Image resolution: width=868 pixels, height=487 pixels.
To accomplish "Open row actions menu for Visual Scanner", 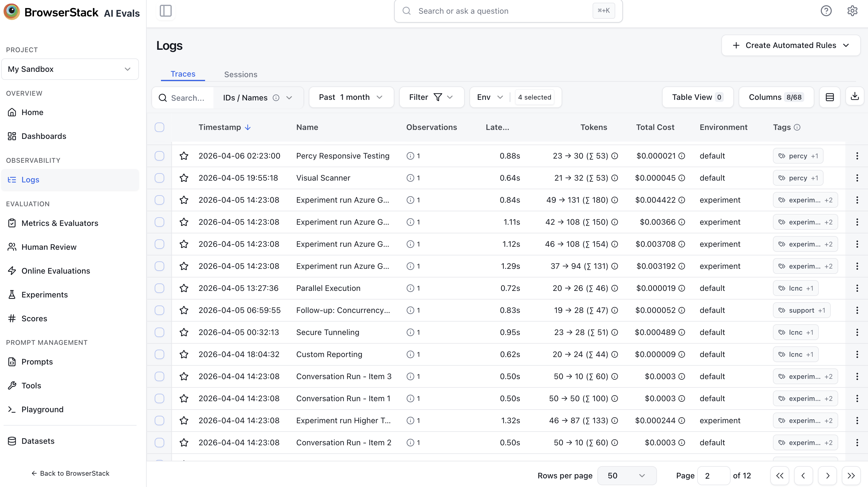I will tap(857, 178).
